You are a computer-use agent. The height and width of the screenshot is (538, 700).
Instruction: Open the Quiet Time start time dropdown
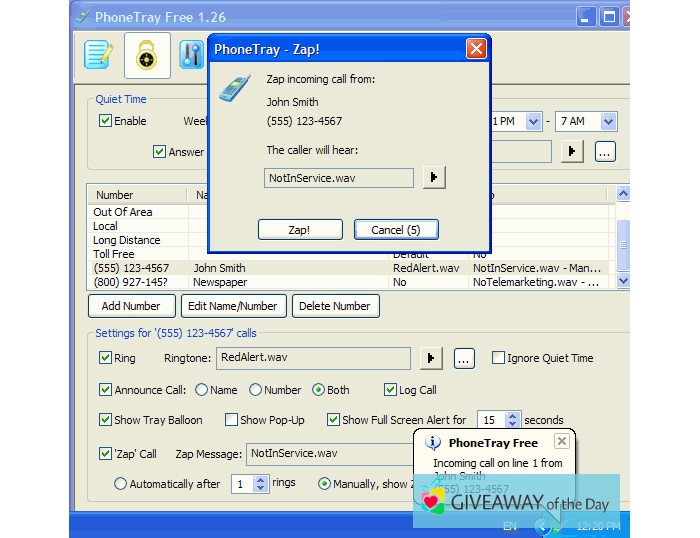tap(533, 121)
